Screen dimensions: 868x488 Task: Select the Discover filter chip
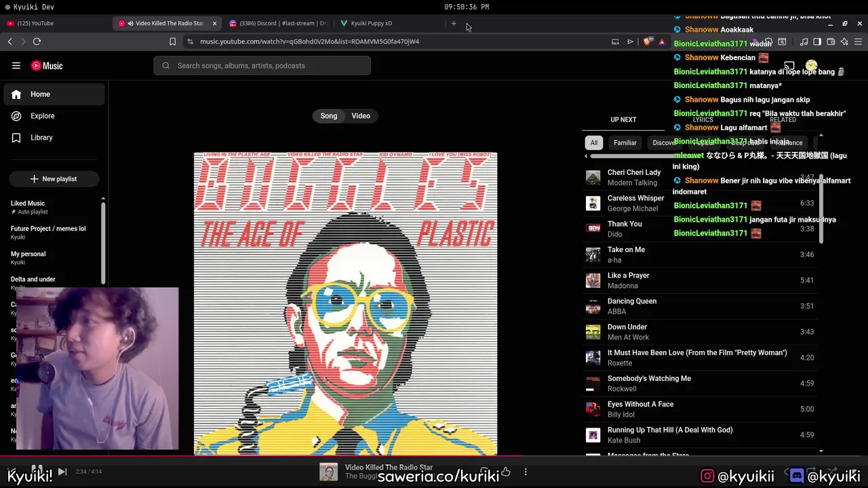pos(664,143)
